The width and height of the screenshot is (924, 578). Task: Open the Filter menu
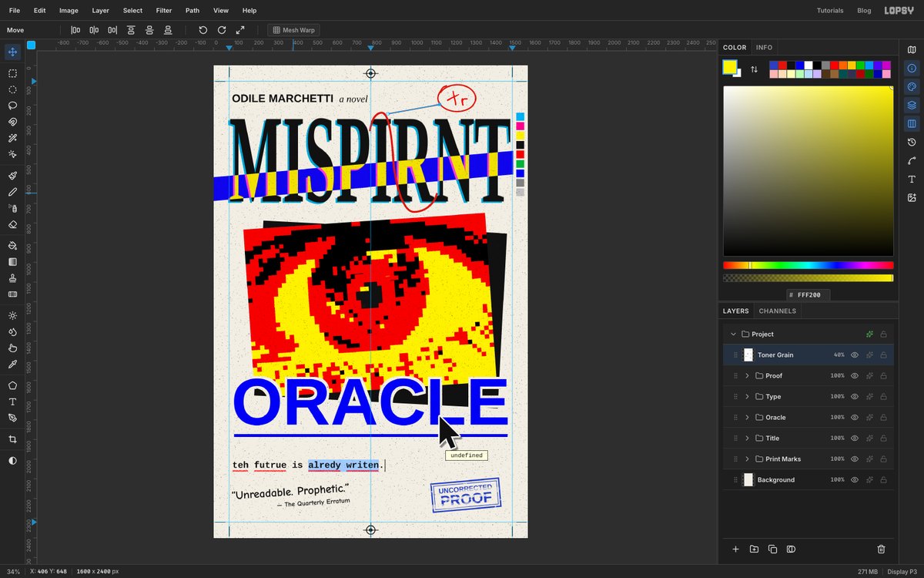pyautogui.click(x=164, y=11)
